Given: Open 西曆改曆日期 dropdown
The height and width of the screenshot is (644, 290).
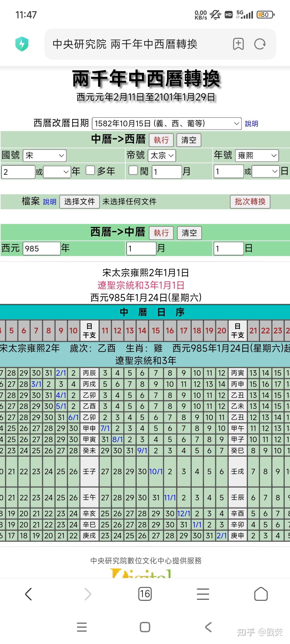Looking at the screenshot, I should coord(167,123).
